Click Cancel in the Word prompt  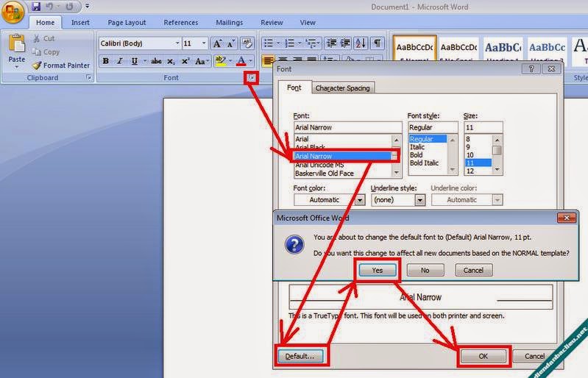click(x=473, y=270)
